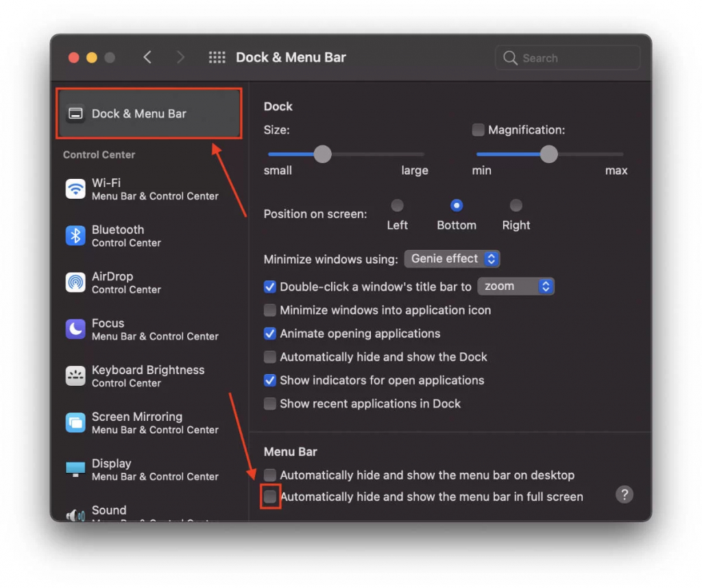
Task: Click the yellow minimize window button
Action: click(92, 58)
